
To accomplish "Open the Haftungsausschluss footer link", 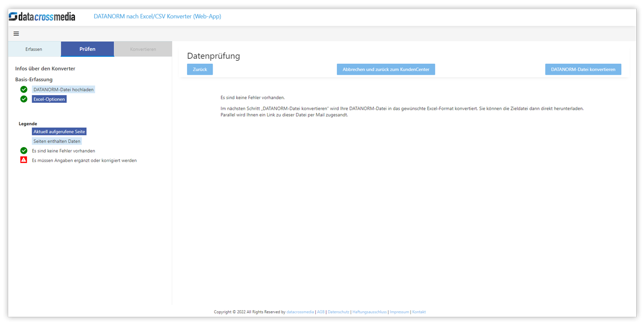I will point(370,312).
